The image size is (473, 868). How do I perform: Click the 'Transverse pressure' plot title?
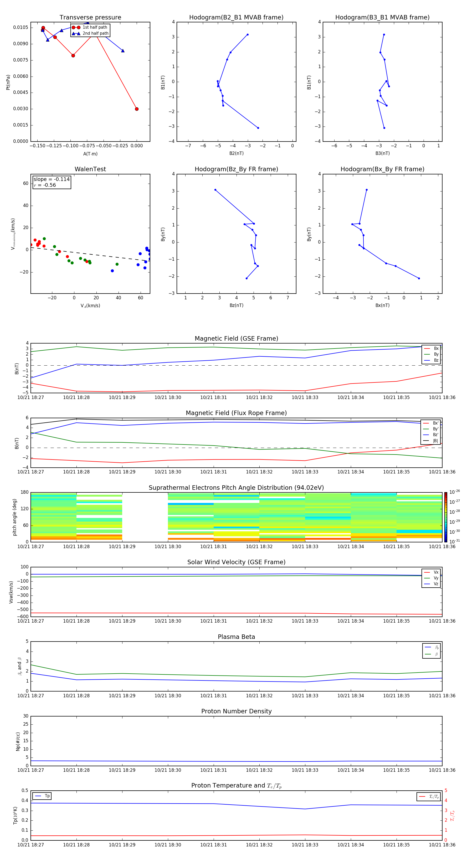[90, 18]
